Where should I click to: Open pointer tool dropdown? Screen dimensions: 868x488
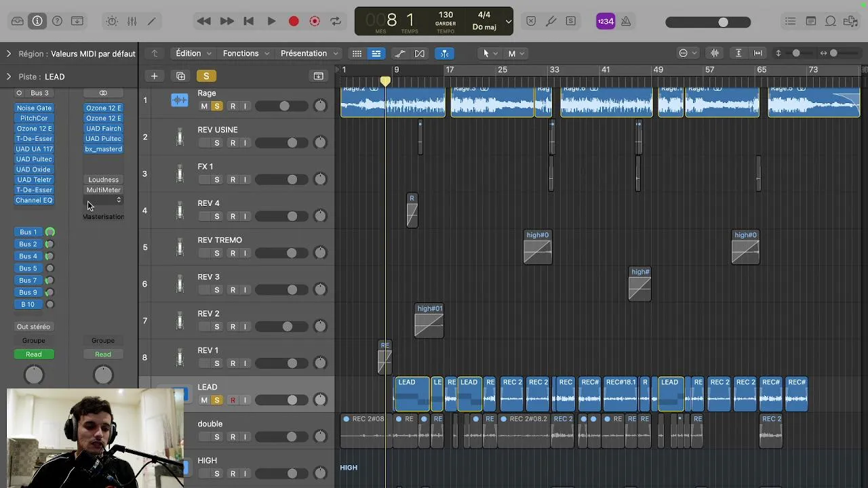pos(490,54)
